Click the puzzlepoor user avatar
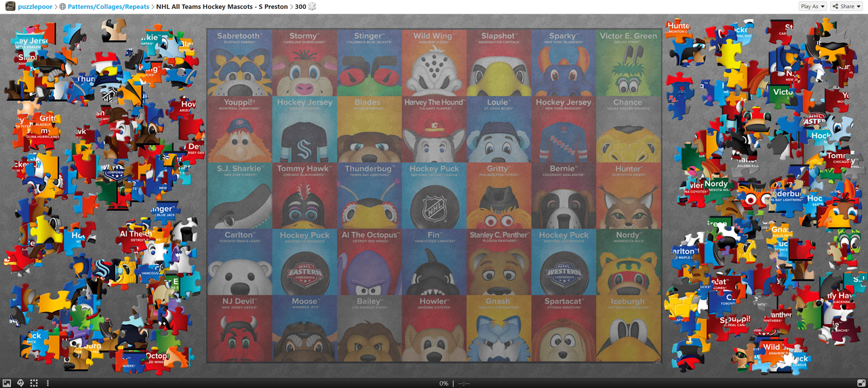This screenshot has width=868, height=388. pos(10,6)
